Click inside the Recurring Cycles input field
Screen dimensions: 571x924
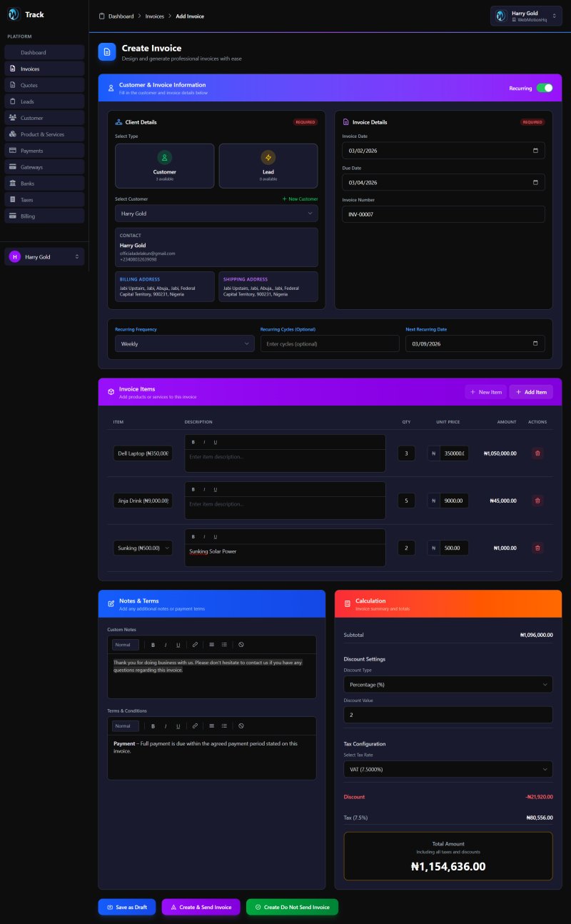coord(330,343)
